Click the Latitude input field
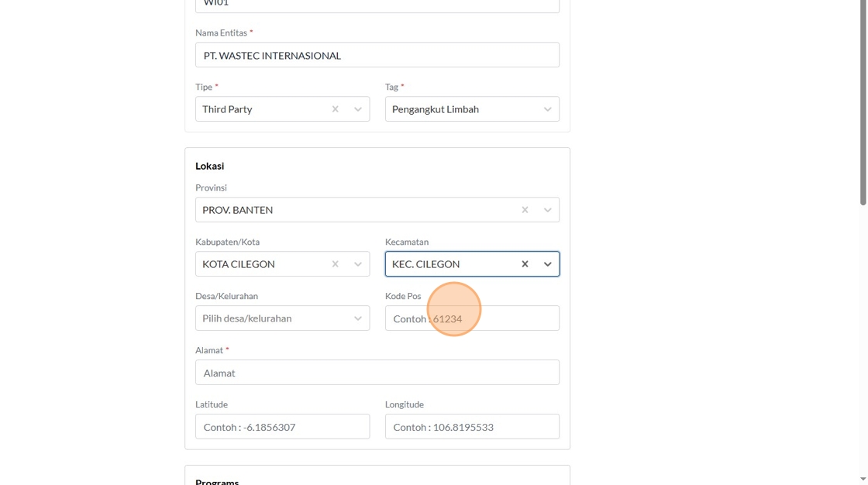Screen dimensions: 868x485 (282, 427)
